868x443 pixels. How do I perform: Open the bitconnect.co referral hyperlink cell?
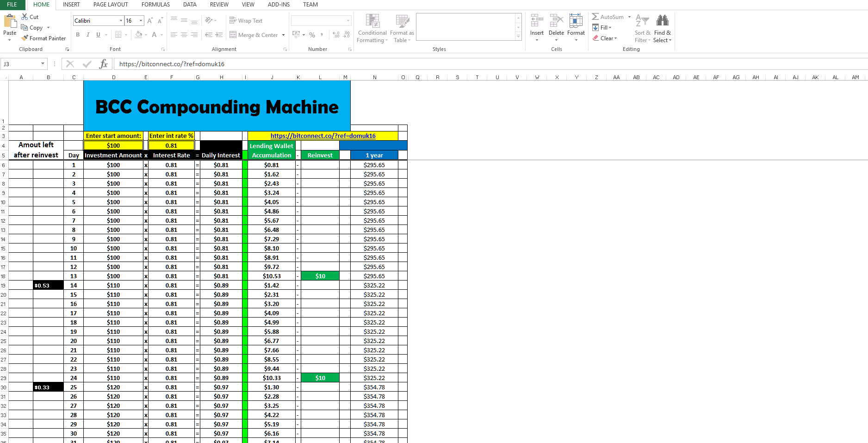click(x=323, y=136)
